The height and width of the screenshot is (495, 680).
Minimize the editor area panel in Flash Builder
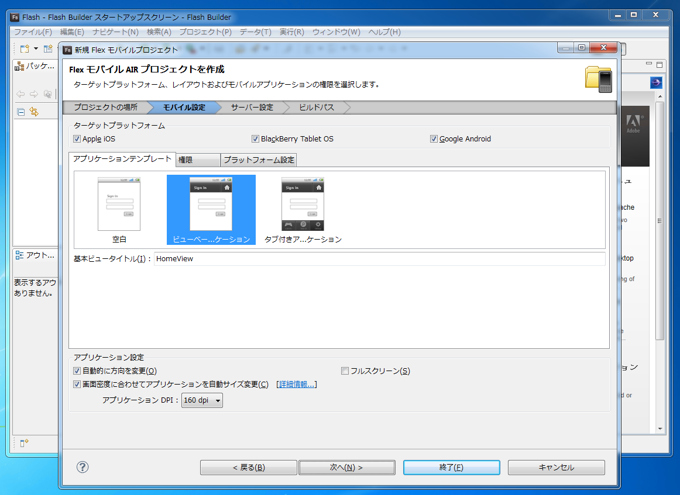(x=649, y=64)
